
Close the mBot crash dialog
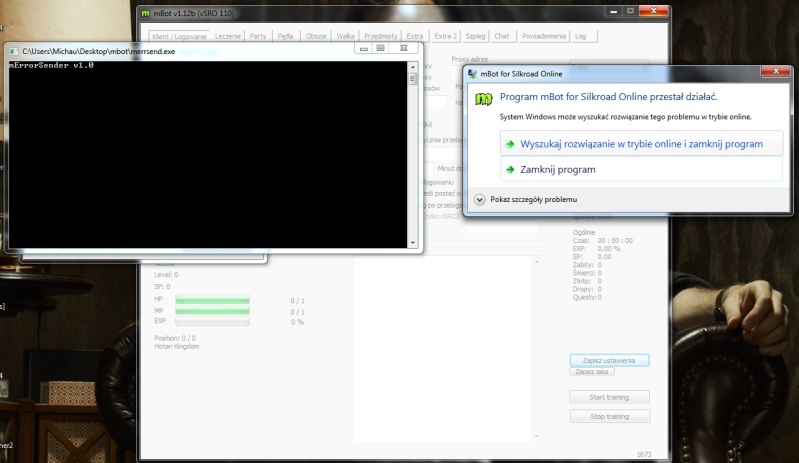(x=776, y=71)
